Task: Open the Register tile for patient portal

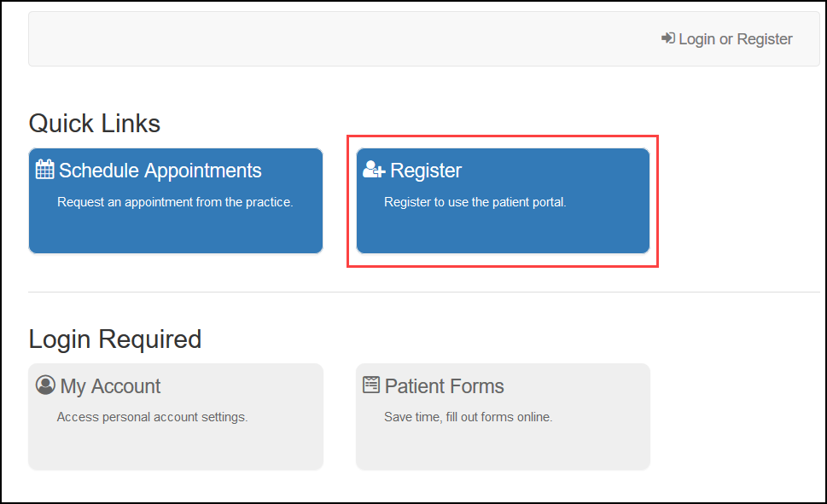Action: [502, 200]
